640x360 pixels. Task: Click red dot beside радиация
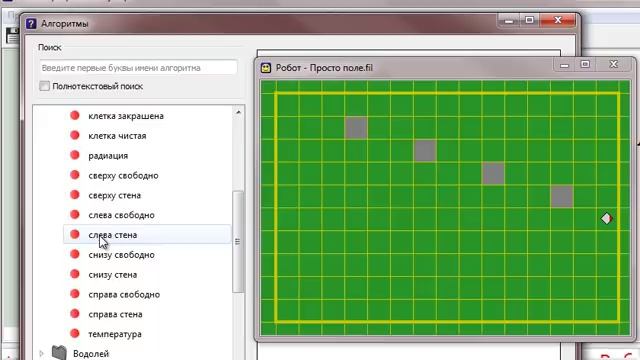coord(75,155)
